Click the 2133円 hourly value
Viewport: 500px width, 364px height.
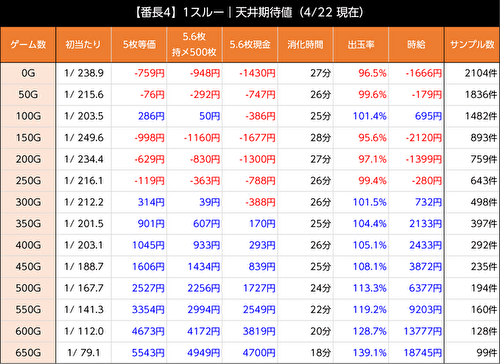pos(426,224)
